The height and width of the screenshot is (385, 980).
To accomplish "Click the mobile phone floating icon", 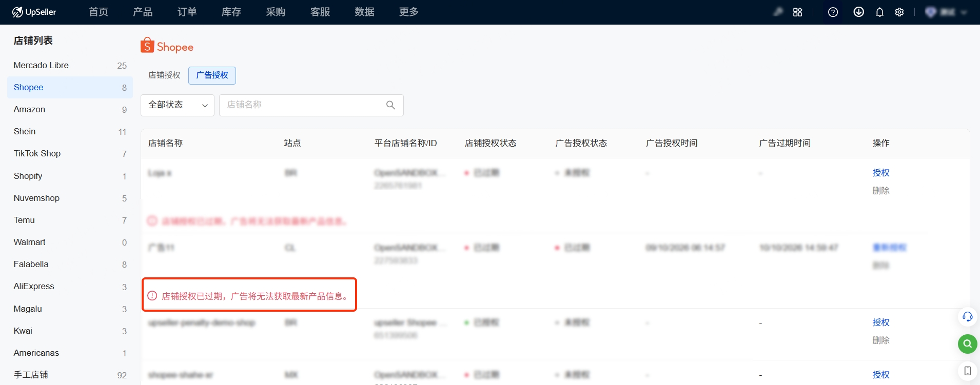I will (x=967, y=371).
